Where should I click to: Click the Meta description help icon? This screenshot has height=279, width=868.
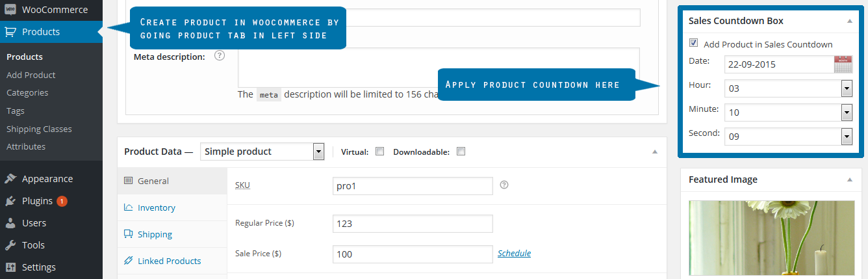(220, 57)
